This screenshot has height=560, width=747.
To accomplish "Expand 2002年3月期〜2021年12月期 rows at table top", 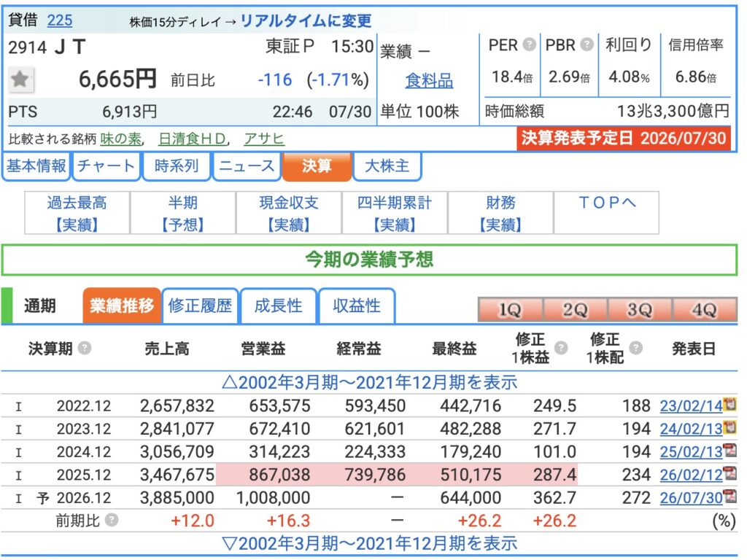I will (369, 382).
